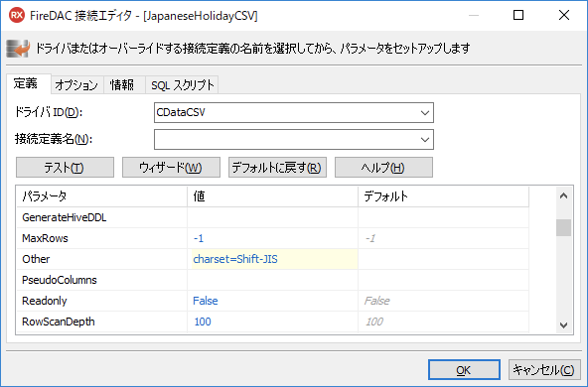Click the empty GenerateHiveDDL value cell
Screen dimensions: 588x387
(272, 217)
